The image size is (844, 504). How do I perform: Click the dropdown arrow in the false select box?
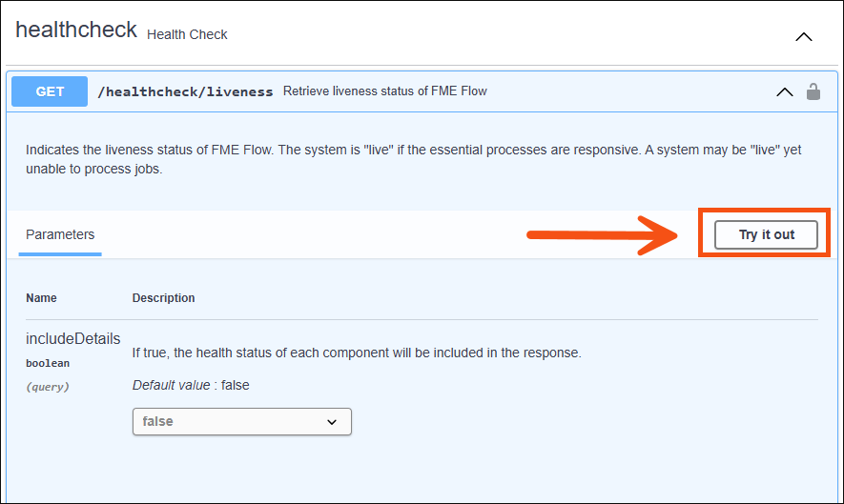(x=332, y=422)
